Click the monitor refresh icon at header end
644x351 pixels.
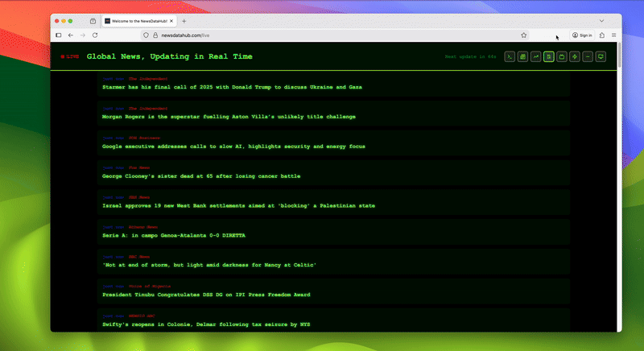[601, 56]
